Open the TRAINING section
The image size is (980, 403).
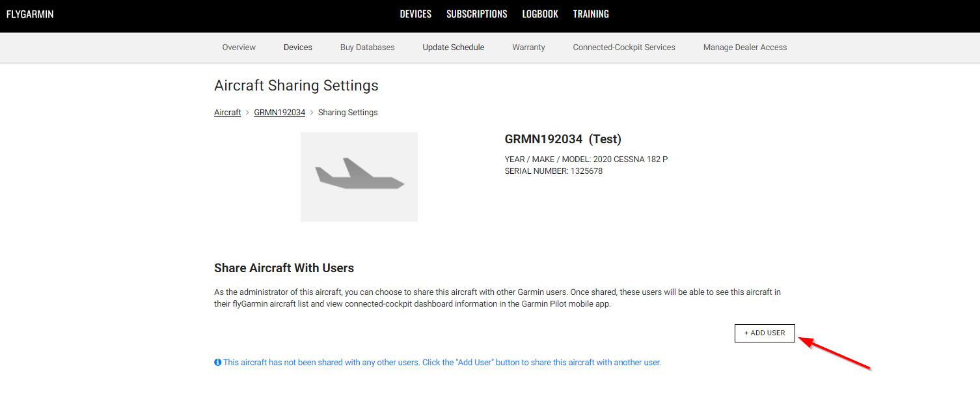pyautogui.click(x=591, y=14)
